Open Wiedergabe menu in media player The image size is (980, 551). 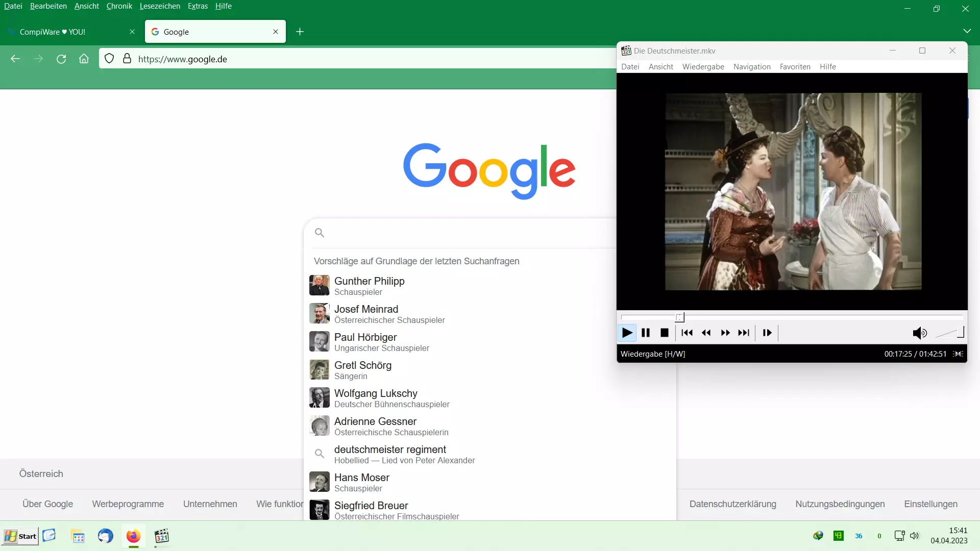[703, 66]
